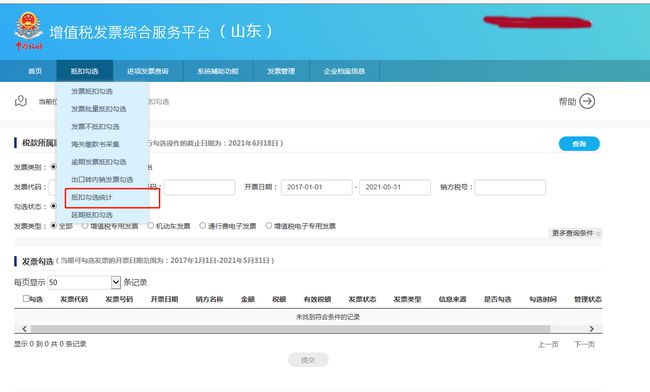Click the 发票代码 column header

pyautogui.click(x=74, y=299)
